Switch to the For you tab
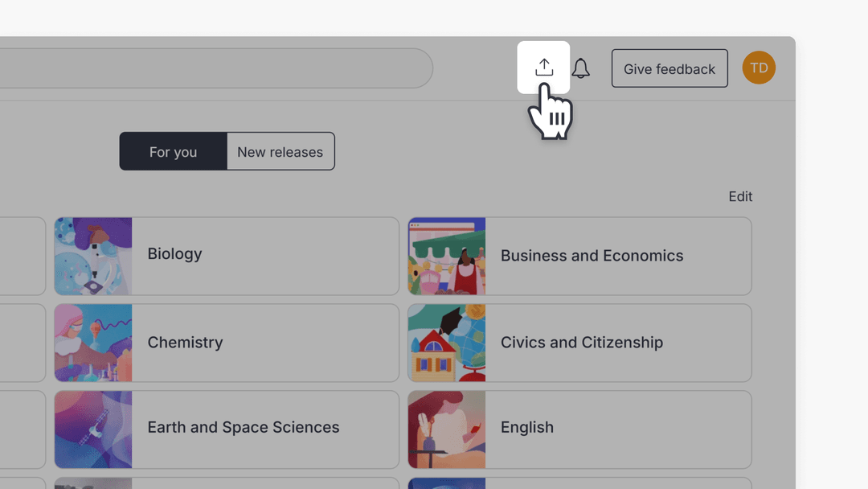This screenshot has height=489, width=868. (x=173, y=152)
